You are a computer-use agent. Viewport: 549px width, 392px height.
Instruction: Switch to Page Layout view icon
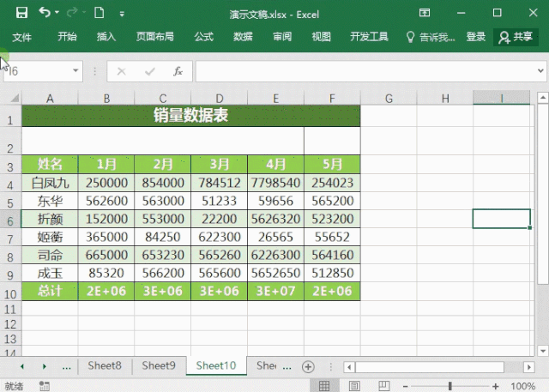(x=354, y=386)
